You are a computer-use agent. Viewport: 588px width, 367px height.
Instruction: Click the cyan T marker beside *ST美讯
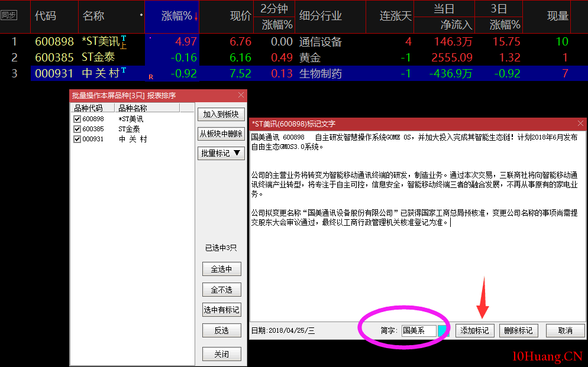tap(124, 38)
